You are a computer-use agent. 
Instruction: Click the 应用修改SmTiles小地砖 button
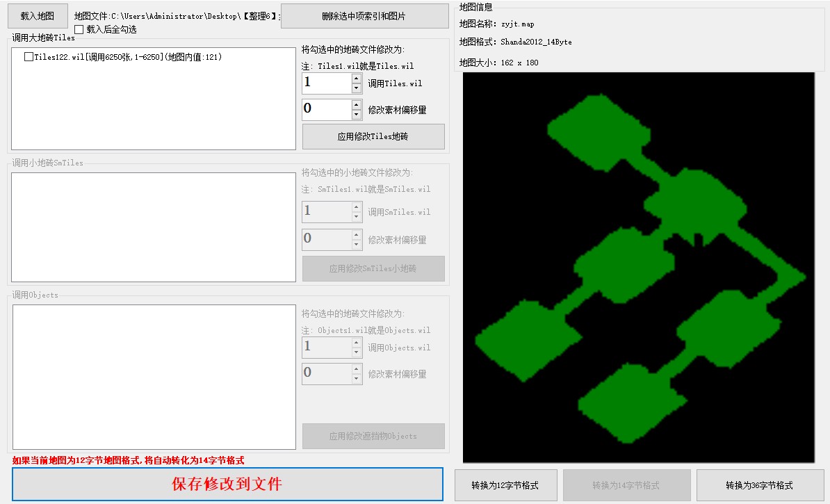click(373, 268)
